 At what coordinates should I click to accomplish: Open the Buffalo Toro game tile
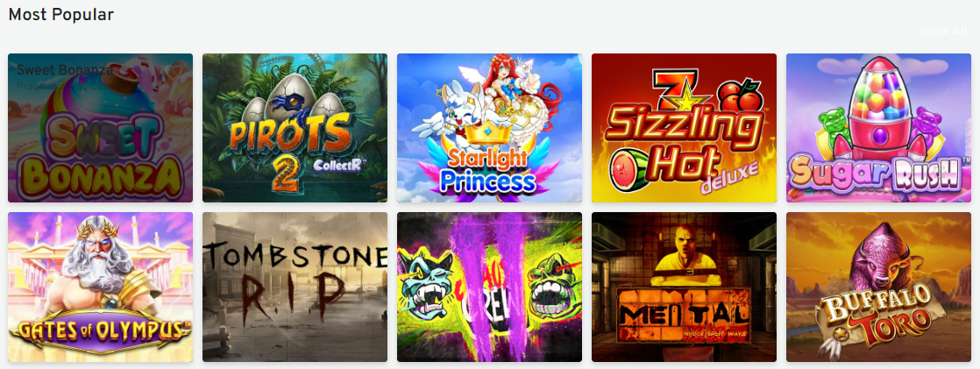coord(878,287)
